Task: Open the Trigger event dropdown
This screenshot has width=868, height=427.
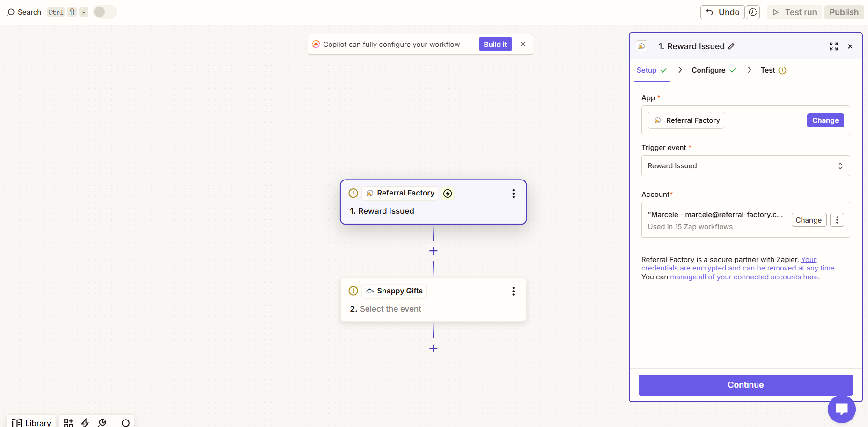Action: point(745,166)
